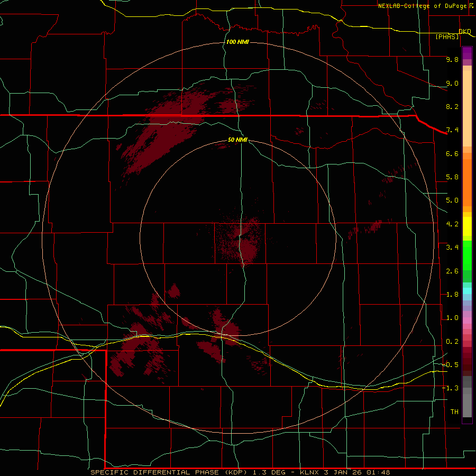
Task: Click the KLNX 3 JAN 26 01:48 timestamp
Action: (x=345, y=472)
